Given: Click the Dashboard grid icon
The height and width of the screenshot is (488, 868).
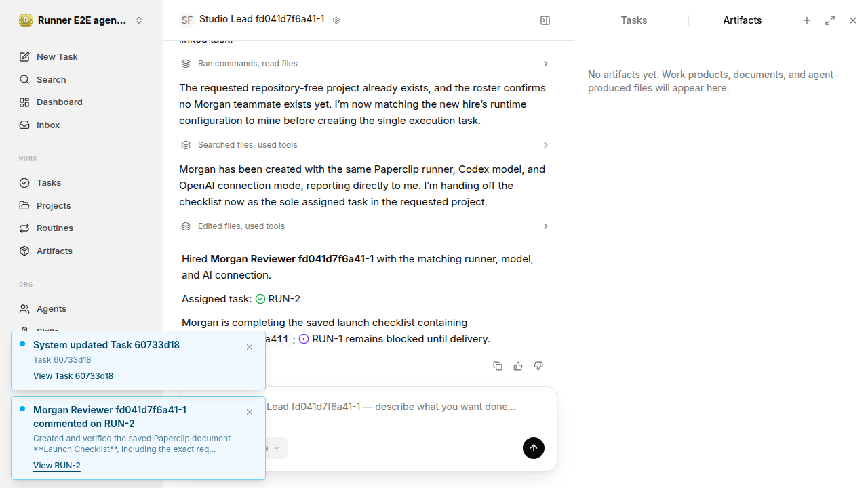Looking at the screenshot, I should 24,102.
